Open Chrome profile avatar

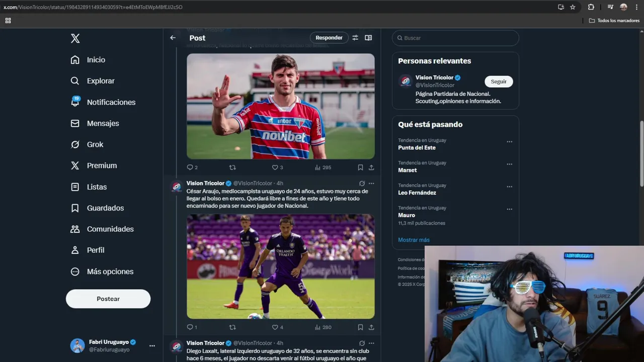tap(623, 7)
